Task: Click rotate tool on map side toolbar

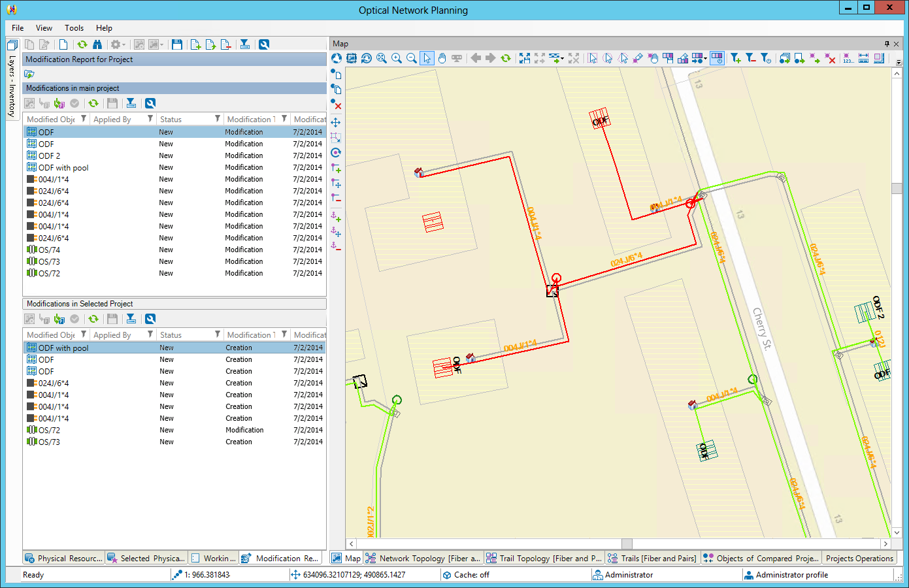Action: (336, 152)
